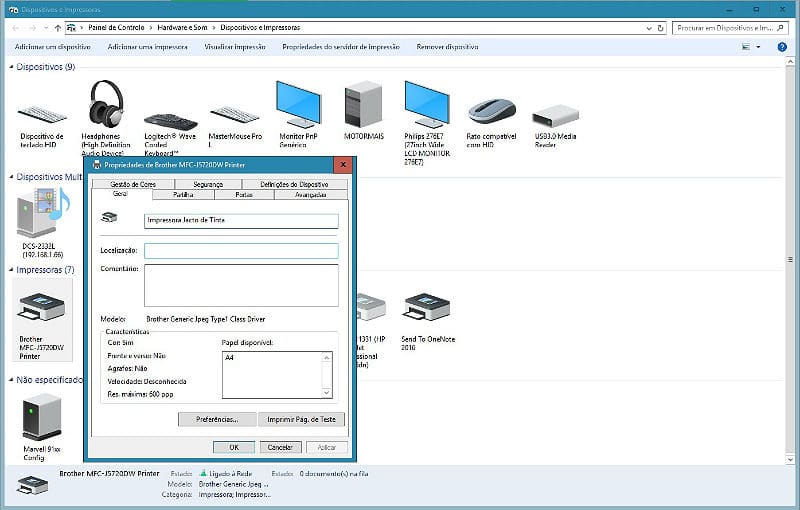Select the Send To OneNote 2016 printer
This screenshot has height=510, width=800.
[427, 307]
